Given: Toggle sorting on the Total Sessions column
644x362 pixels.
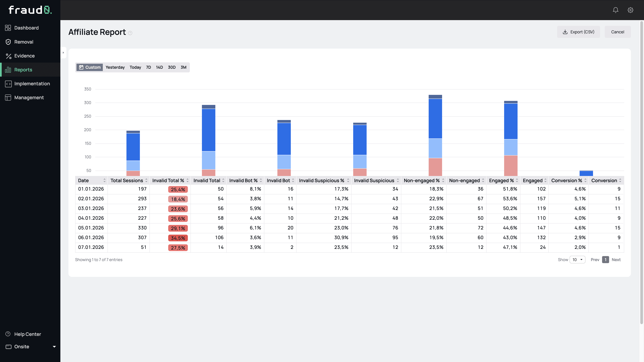Looking at the screenshot, I should pyautogui.click(x=147, y=180).
